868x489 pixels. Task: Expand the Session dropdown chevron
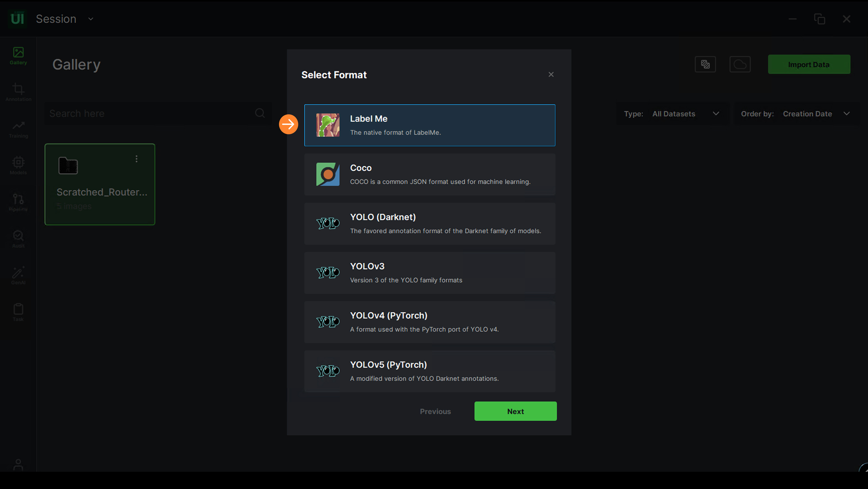coord(91,19)
